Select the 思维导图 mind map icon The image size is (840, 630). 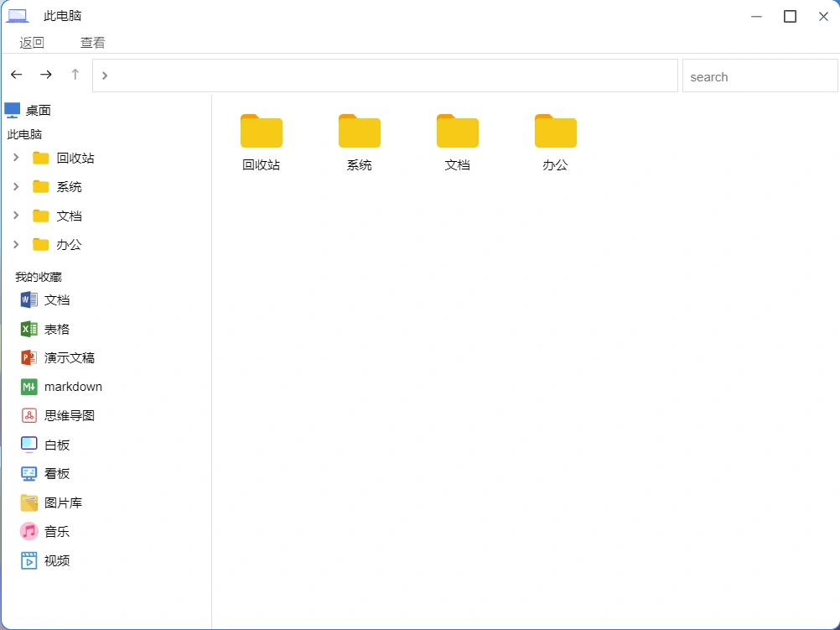tap(29, 415)
